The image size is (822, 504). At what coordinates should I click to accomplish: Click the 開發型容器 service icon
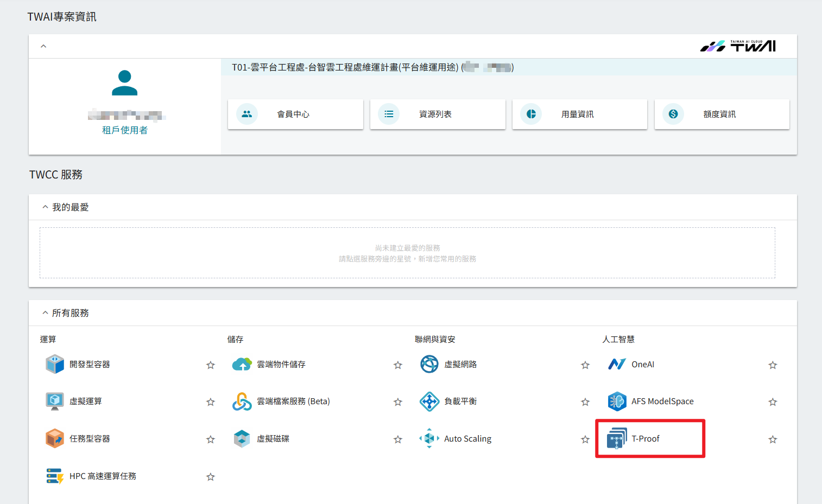click(x=55, y=364)
